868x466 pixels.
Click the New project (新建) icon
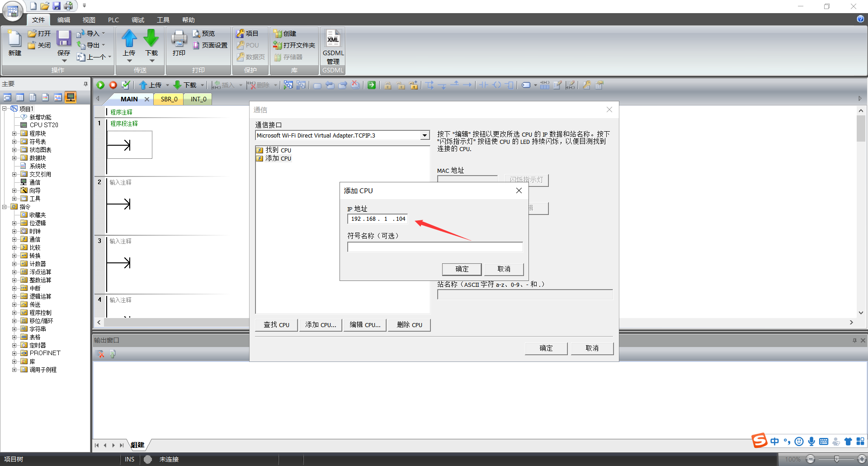(x=14, y=43)
